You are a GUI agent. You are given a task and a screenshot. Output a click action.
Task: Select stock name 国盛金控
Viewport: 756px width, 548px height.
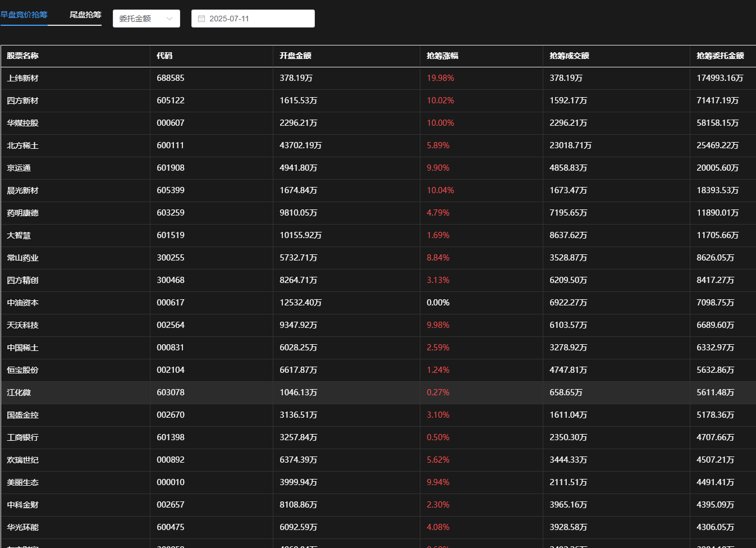pos(23,415)
